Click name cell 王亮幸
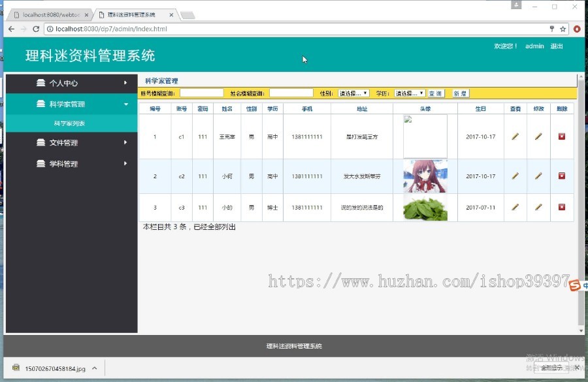This screenshot has width=588, height=382. 227,137
